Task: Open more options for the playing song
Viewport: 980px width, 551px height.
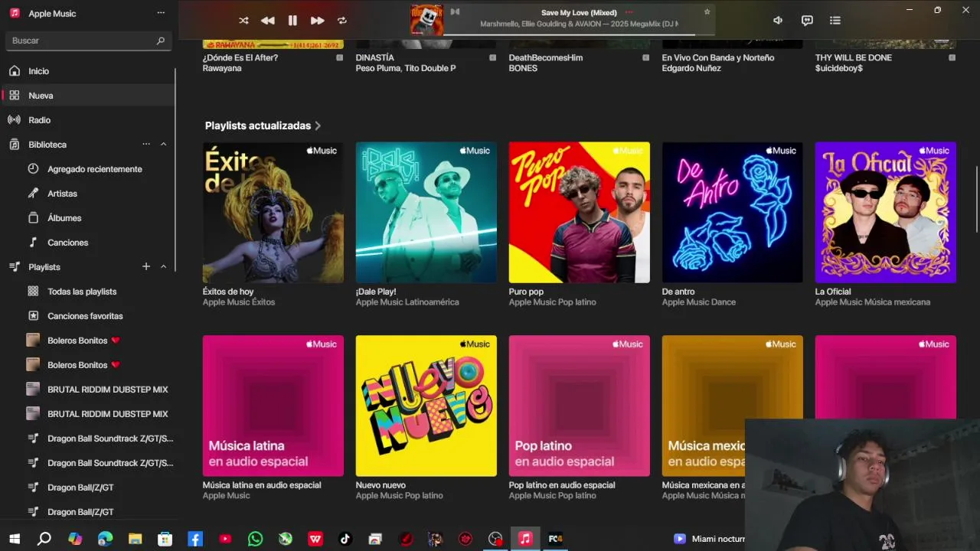Action: [x=629, y=12]
